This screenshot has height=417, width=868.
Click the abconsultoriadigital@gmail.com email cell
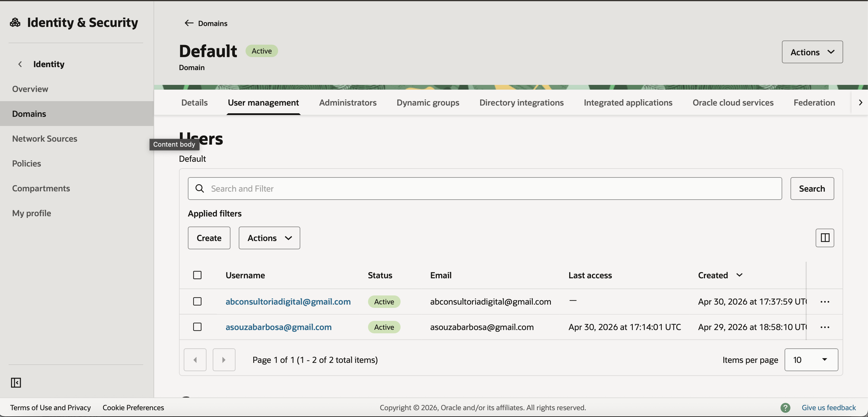pos(491,301)
